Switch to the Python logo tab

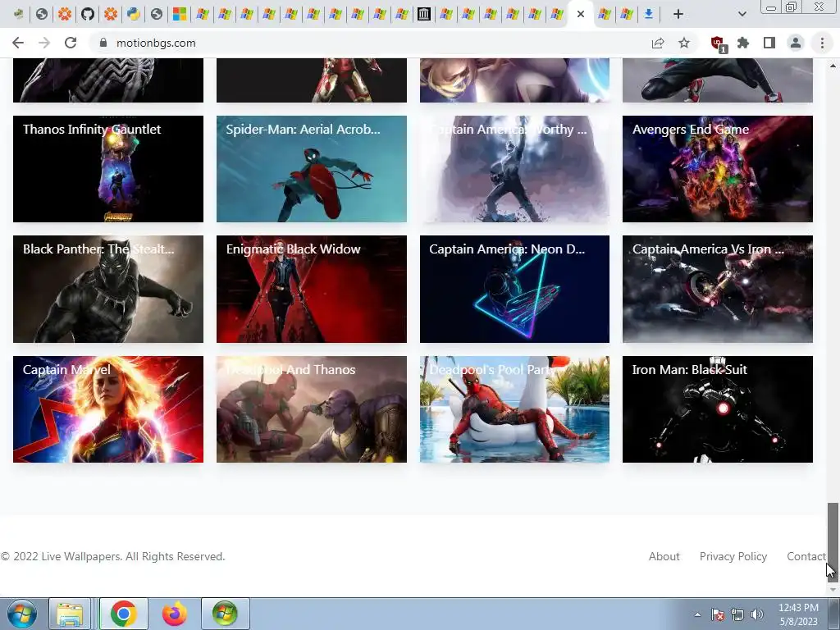click(134, 15)
